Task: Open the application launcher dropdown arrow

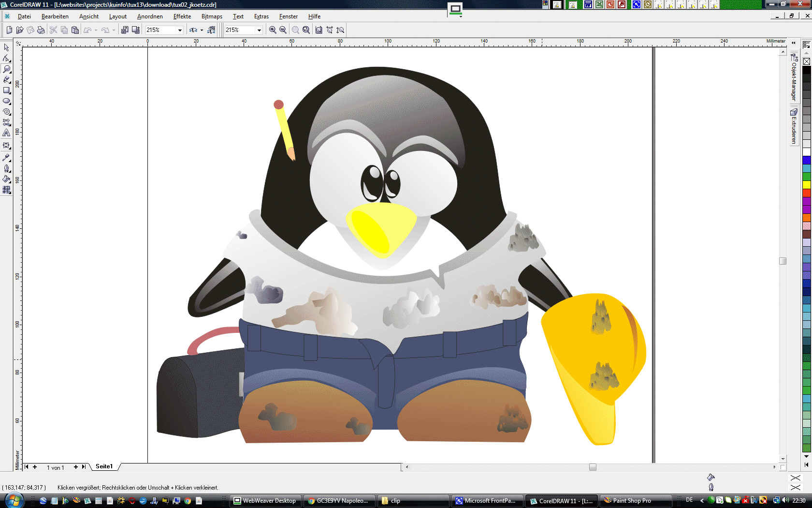Action: [x=202, y=30]
